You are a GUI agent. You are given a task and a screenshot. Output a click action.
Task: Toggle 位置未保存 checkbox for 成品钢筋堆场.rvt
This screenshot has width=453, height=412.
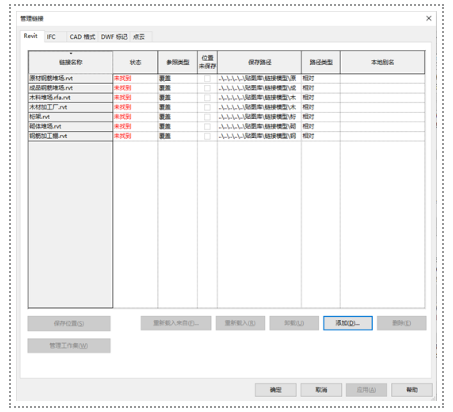coord(207,88)
